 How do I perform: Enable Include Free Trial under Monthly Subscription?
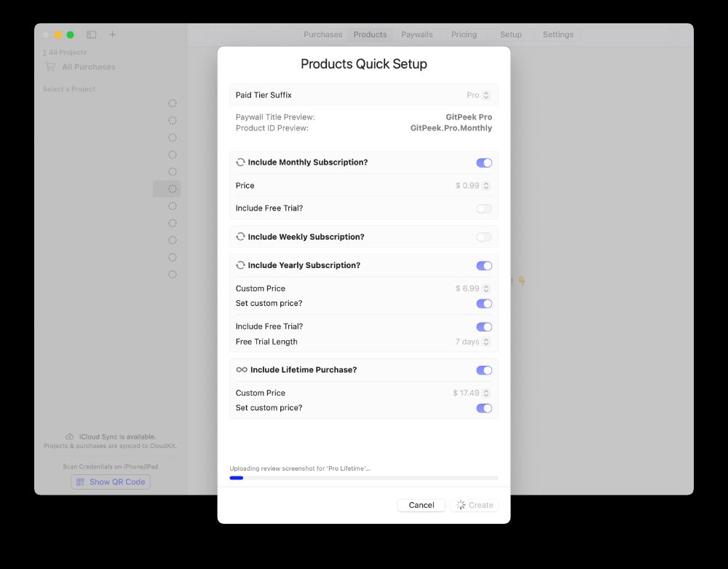coord(484,208)
